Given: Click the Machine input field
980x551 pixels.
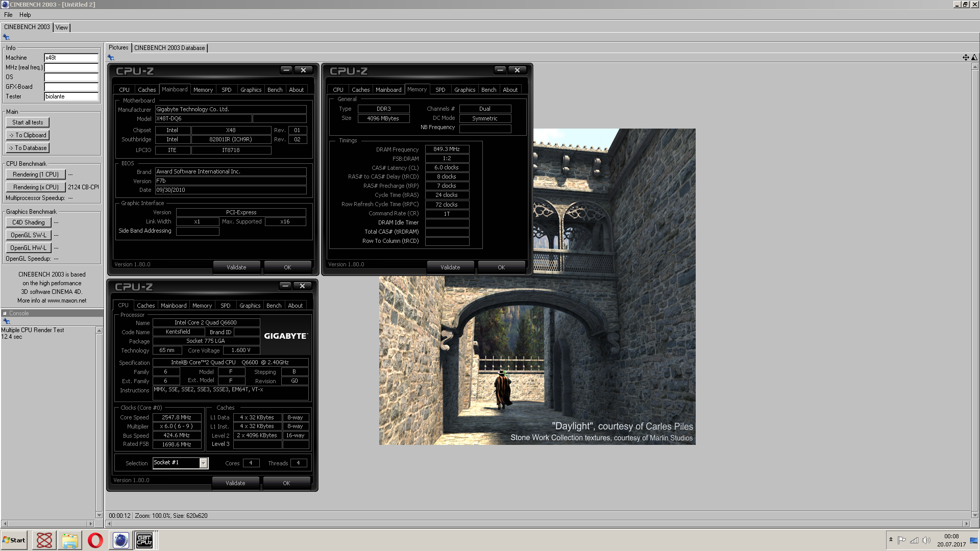Looking at the screenshot, I should coord(71,58).
